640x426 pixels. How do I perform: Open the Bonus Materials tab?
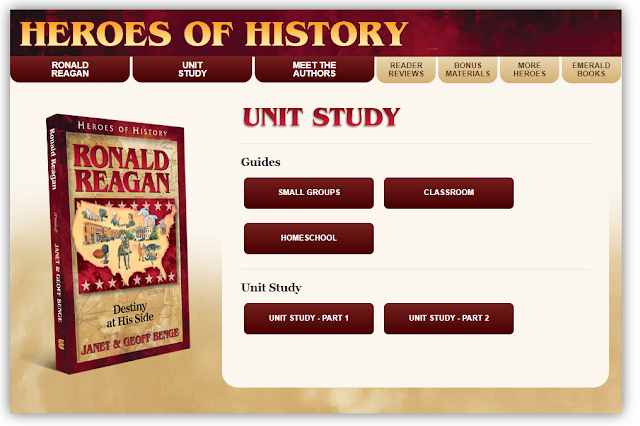click(x=468, y=70)
